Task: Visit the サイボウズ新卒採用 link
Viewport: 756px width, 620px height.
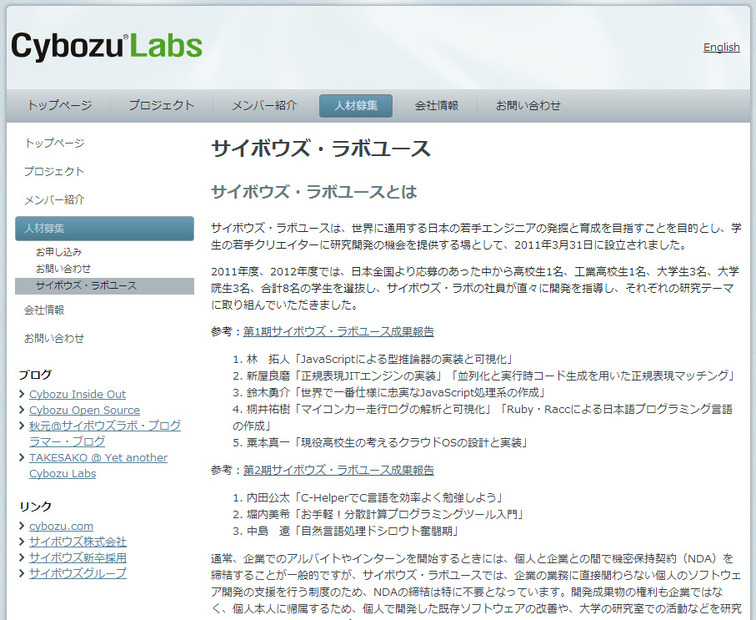Action: point(78,558)
